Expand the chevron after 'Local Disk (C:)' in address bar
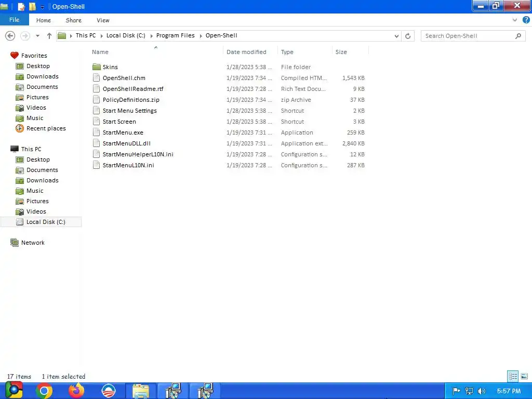This screenshot has width=532, height=399. coord(151,36)
